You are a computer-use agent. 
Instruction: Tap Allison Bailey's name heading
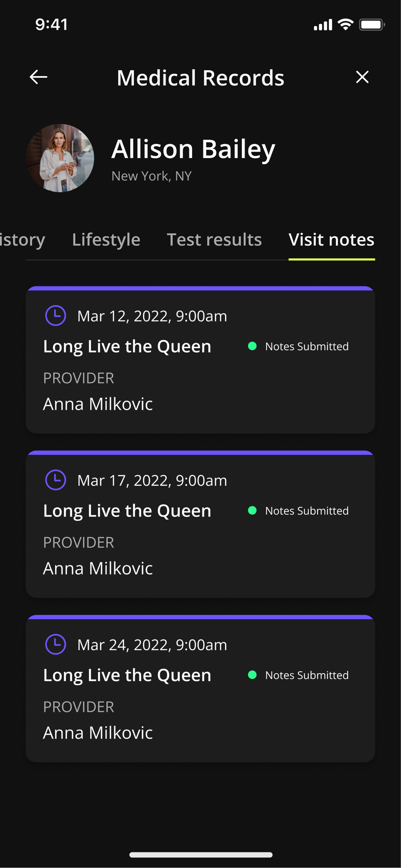193,149
